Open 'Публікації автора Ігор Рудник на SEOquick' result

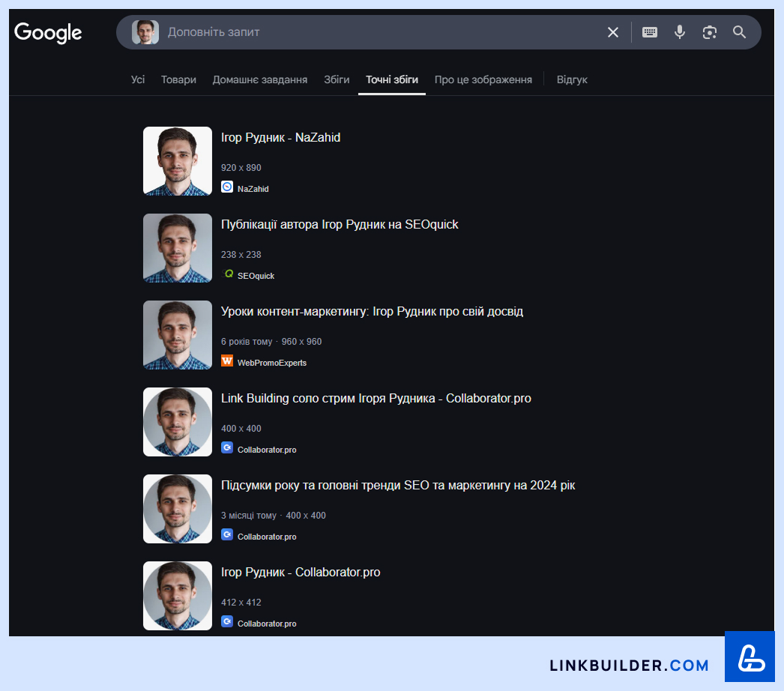[x=340, y=225]
